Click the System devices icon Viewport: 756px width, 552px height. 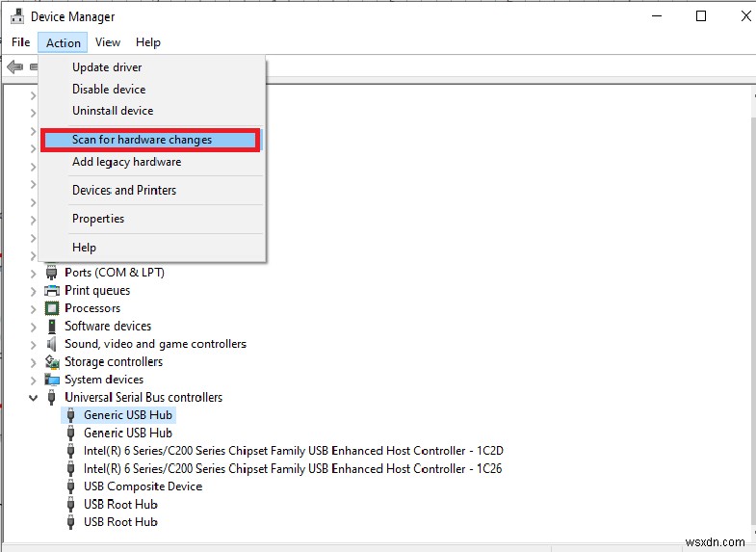(x=52, y=380)
